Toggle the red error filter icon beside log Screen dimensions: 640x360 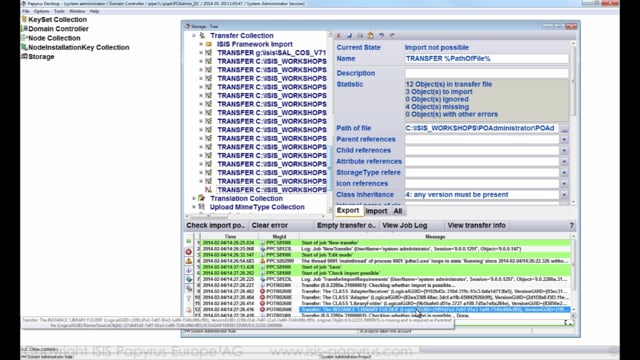[x=189, y=251]
